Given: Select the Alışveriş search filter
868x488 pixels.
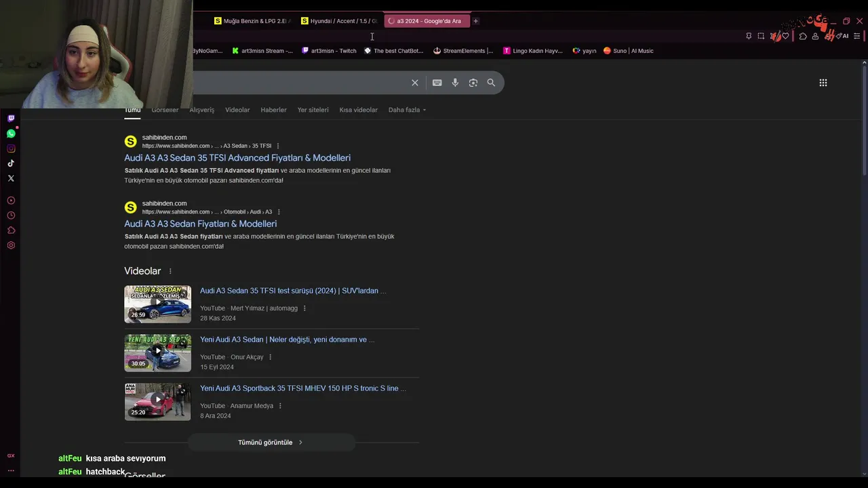Looking at the screenshot, I should click(x=201, y=110).
